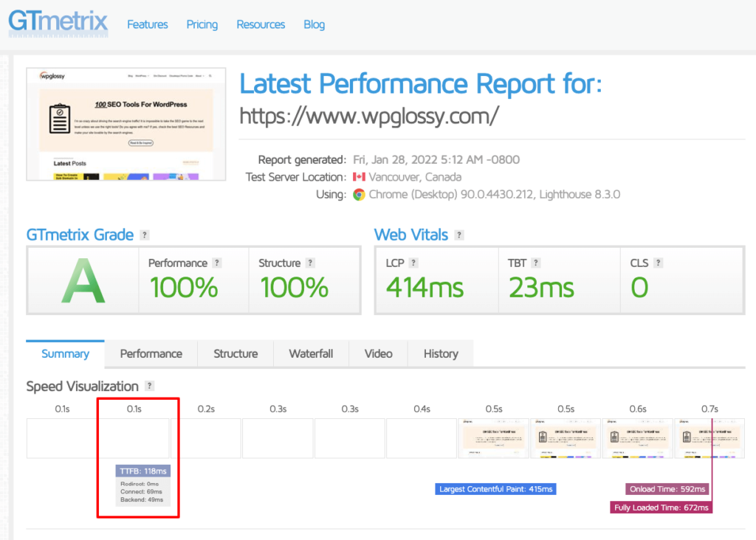Open the Resources nav link
This screenshot has height=540, width=756.
261,24
